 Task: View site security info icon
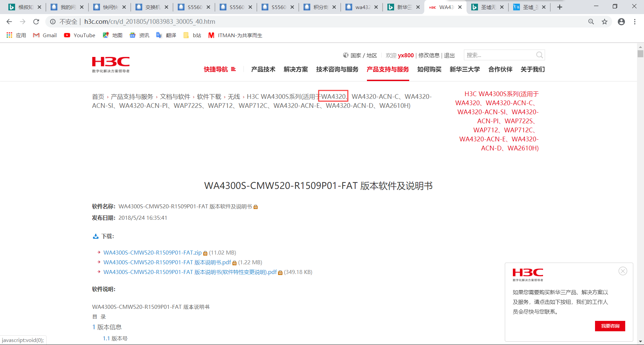coord(53,22)
